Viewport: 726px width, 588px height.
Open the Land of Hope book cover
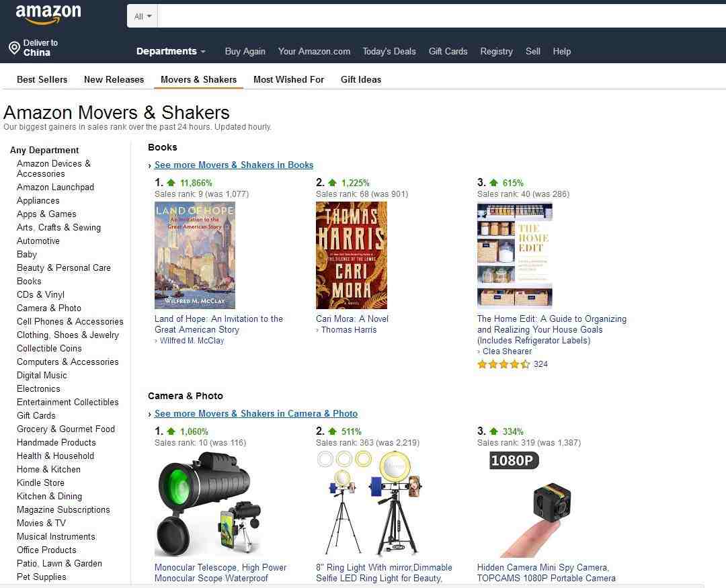[195, 255]
